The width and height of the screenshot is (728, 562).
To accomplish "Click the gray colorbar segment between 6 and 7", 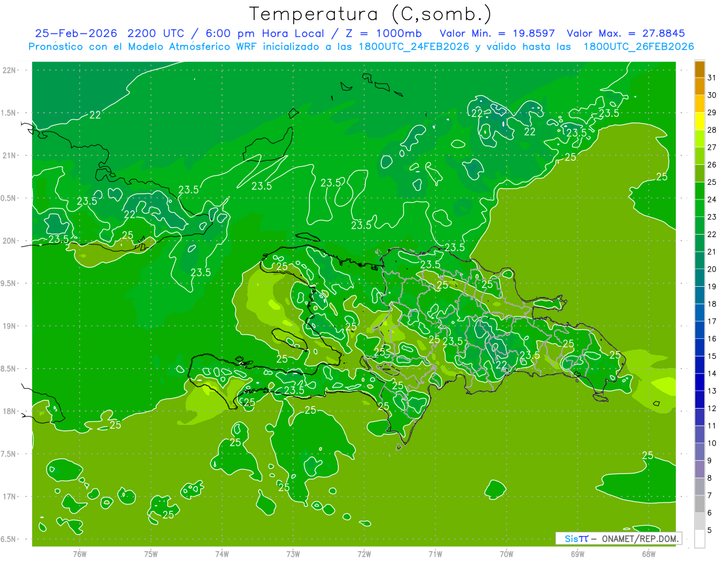I will (x=699, y=504).
